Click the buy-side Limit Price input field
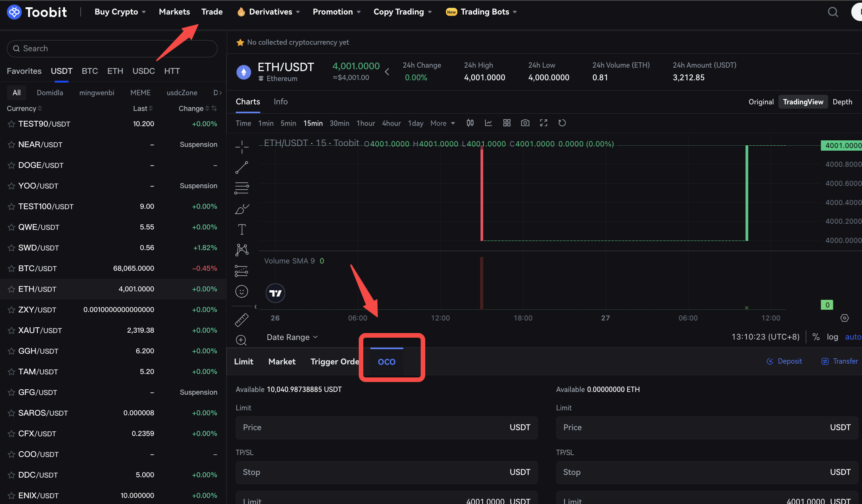Viewport: 862px width, 504px height. tap(375, 428)
